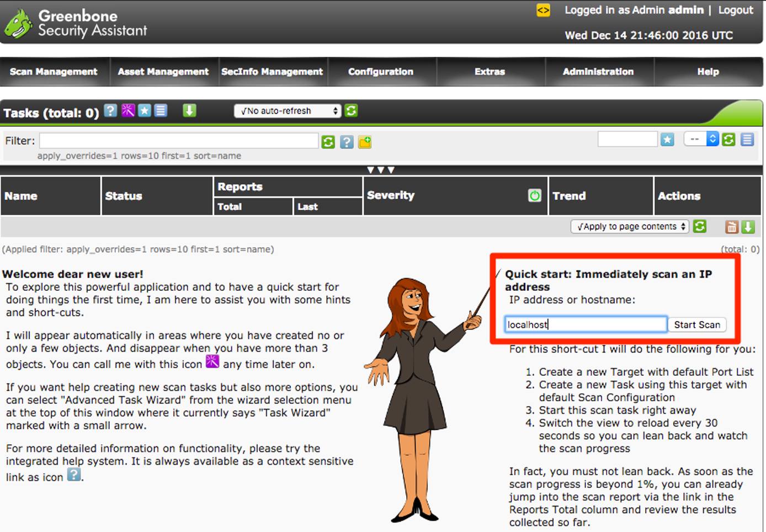Screen dimensions: 766x532
Task: Toggle severity class with green power icon
Action: pyautogui.click(x=534, y=195)
